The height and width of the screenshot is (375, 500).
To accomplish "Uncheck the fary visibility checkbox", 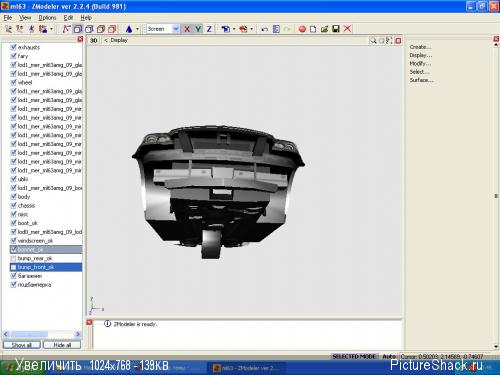I will point(13,56).
